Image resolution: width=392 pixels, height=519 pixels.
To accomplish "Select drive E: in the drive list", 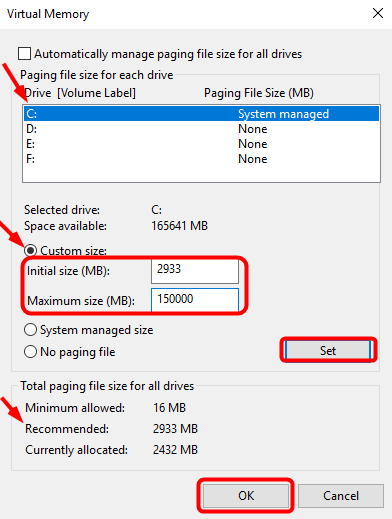I will click(201, 144).
